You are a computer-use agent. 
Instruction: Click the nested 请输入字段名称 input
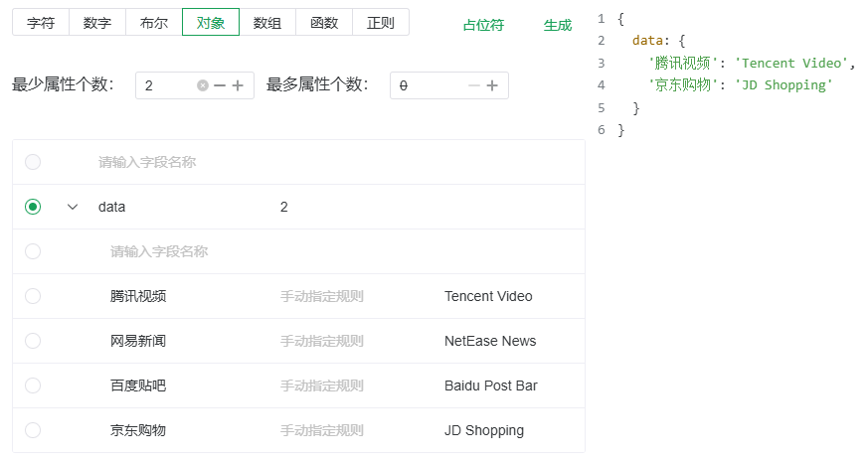pos(159,251)
